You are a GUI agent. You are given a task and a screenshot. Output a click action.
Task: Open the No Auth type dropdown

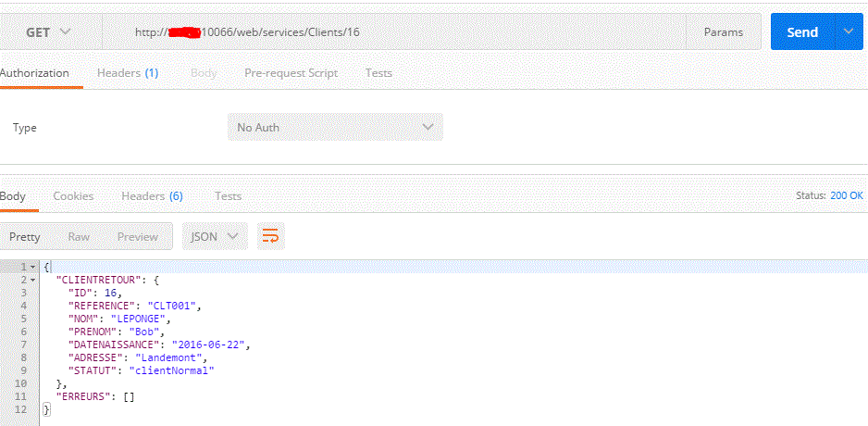point(335,128)
